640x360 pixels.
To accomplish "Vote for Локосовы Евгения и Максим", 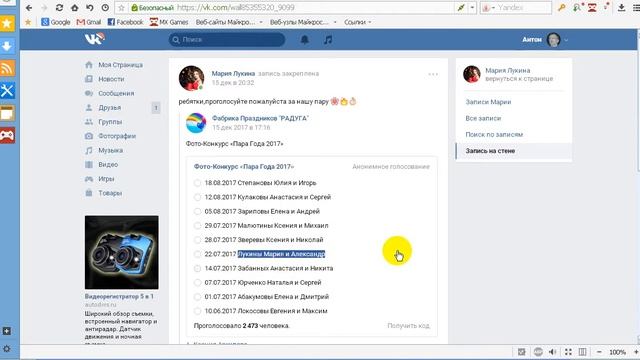I will click(x=197, y=311).
